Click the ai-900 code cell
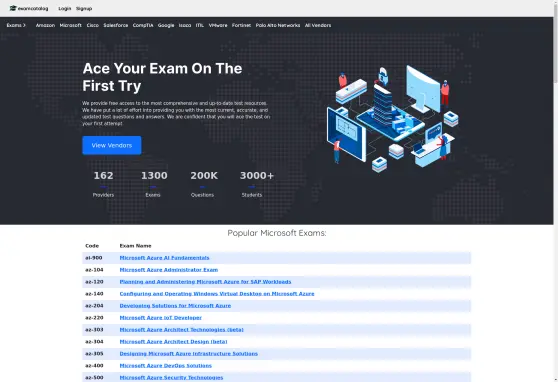The height and width of the screenshot is (382, 558). [x=94, y=258]
